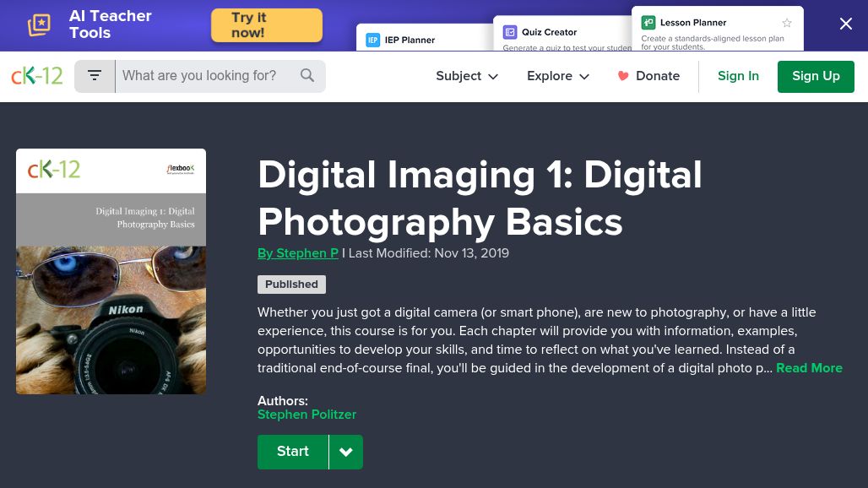Click Read More to expand description
The height and width of the screenshot is (488, 868).
[809, 368]
